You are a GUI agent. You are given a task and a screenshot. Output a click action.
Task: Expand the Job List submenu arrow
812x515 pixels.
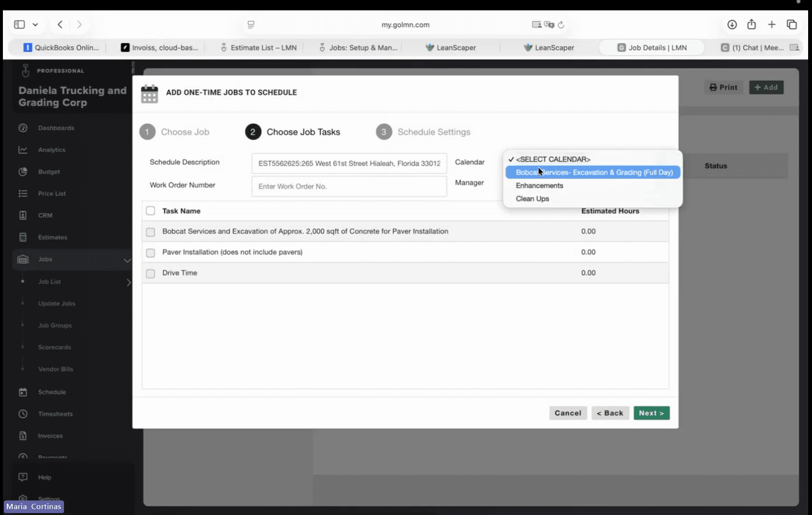[129, 282]
